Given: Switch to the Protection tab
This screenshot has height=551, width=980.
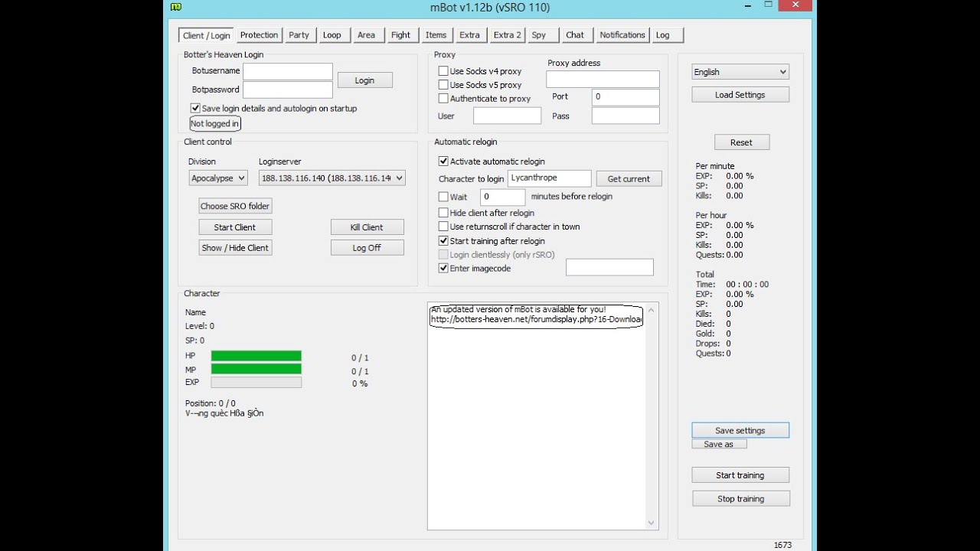Looking at the screenshot, I should click(259, 35).
